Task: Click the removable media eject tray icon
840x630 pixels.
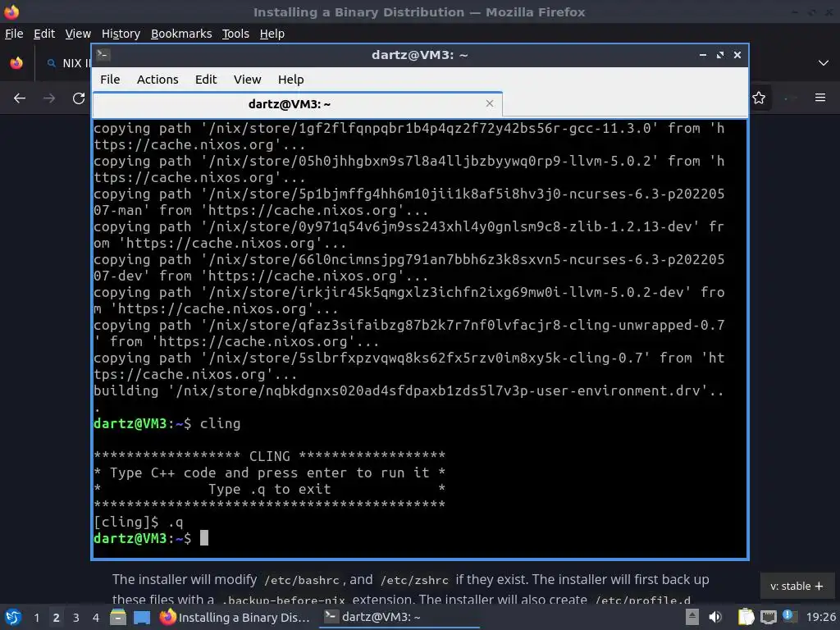Action: click(x=692, y=617)
